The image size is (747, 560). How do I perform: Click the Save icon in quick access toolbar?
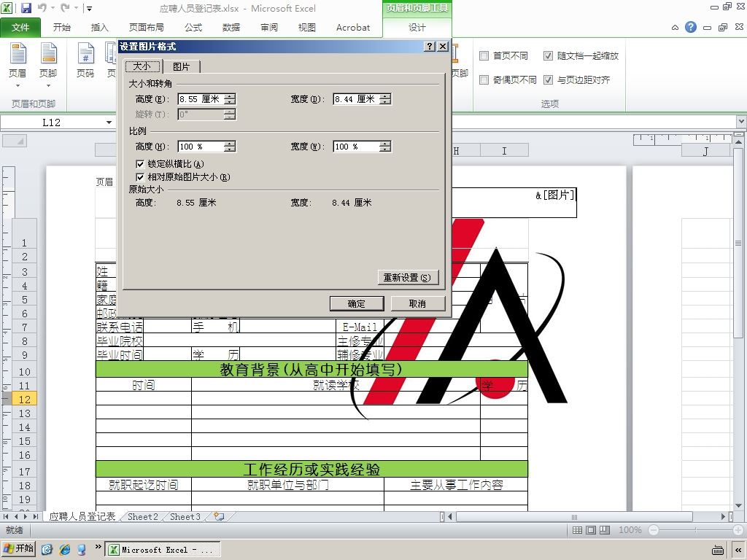click(x=26, y=8)
